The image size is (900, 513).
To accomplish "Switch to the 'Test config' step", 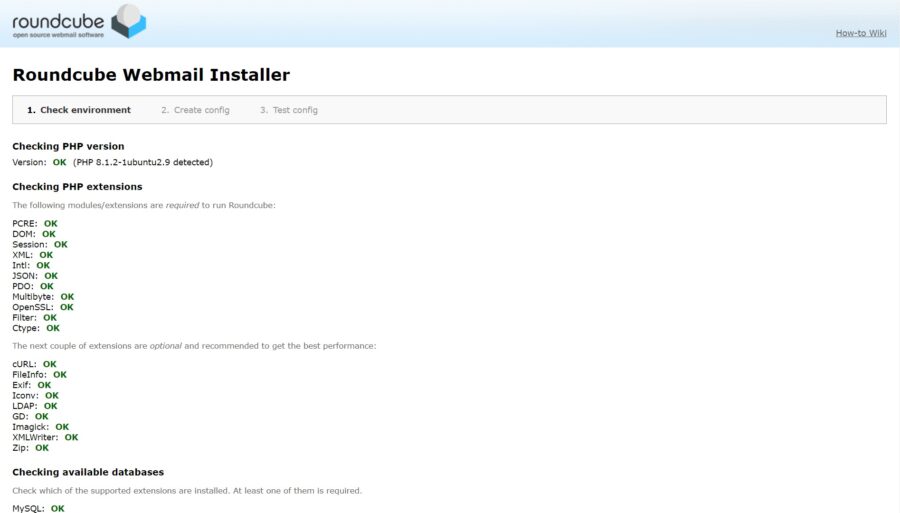I will (x=289, y=110).
